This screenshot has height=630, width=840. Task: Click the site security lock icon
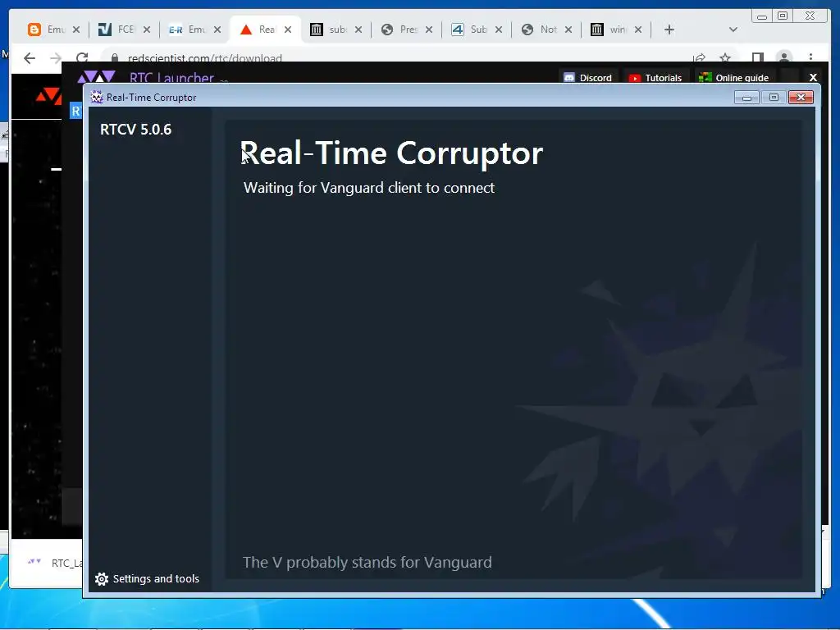pyautogui.click(x=114, y=58)
